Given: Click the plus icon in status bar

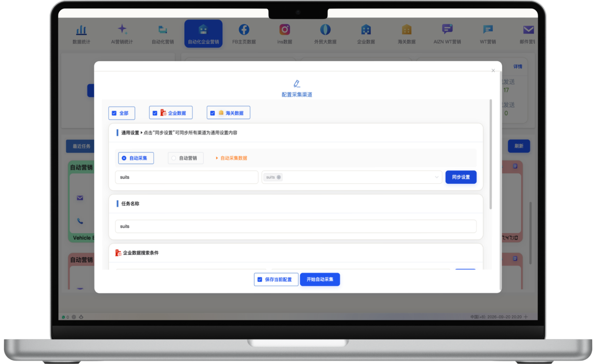Looking at the screenshot, I should point(526,317).
